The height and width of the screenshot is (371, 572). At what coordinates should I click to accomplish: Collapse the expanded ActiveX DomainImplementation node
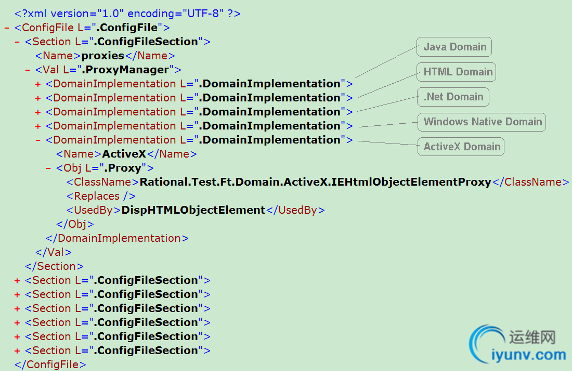pos(38,140)
